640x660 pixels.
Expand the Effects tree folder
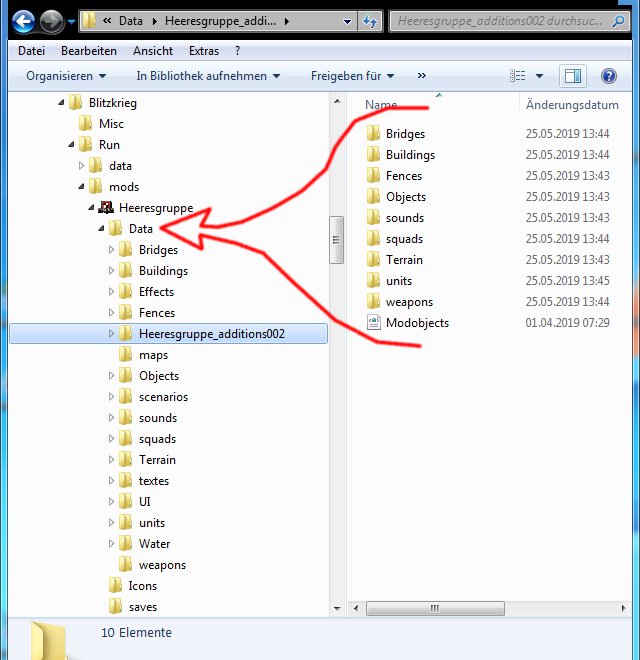coord(111,291)
